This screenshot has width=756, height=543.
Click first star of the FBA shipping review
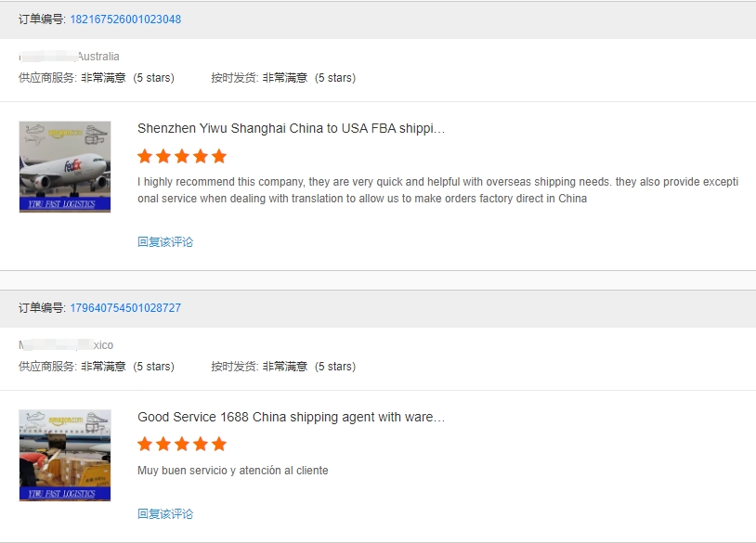[145, 156]
